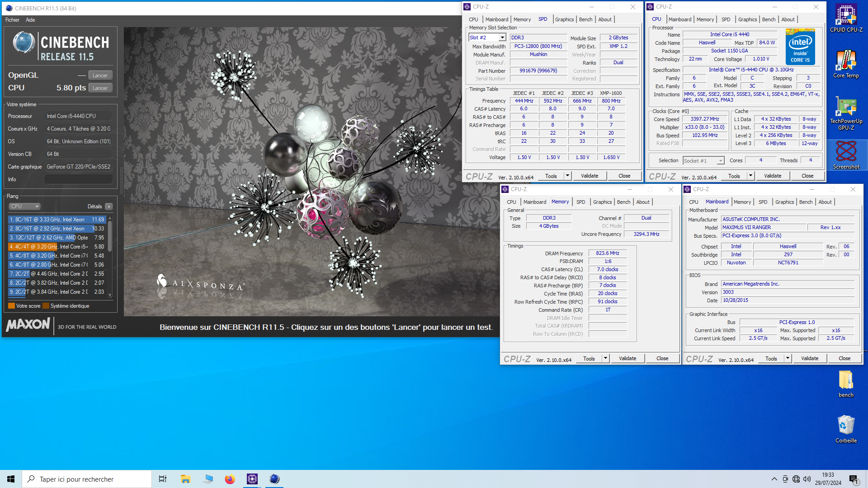Select ranking row 4C/4T @ 3.20 GHz Core i5
This screenshot has height=488, width=868.
(57, 247)
